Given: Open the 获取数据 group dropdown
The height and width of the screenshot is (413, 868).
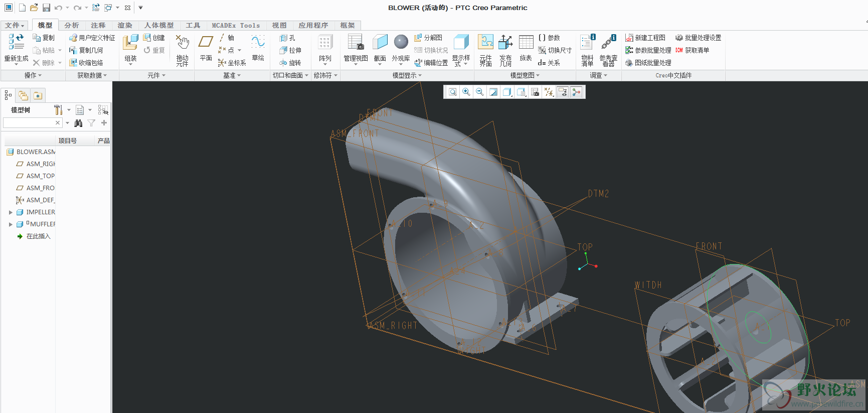Looking at the screenshot, I should 92,75.
